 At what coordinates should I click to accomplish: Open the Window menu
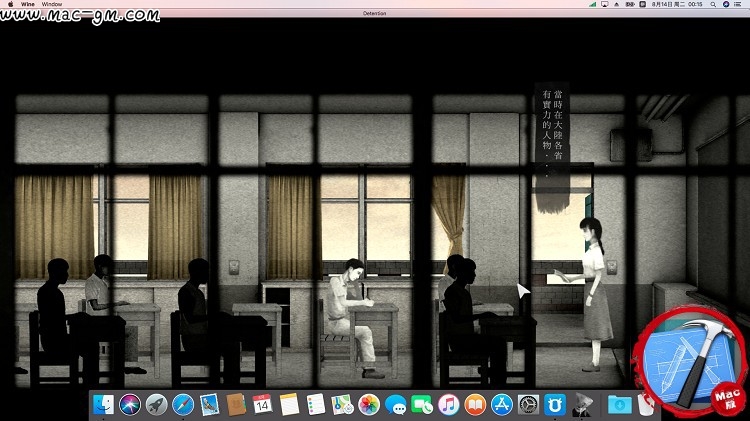[x=52, y=4]
